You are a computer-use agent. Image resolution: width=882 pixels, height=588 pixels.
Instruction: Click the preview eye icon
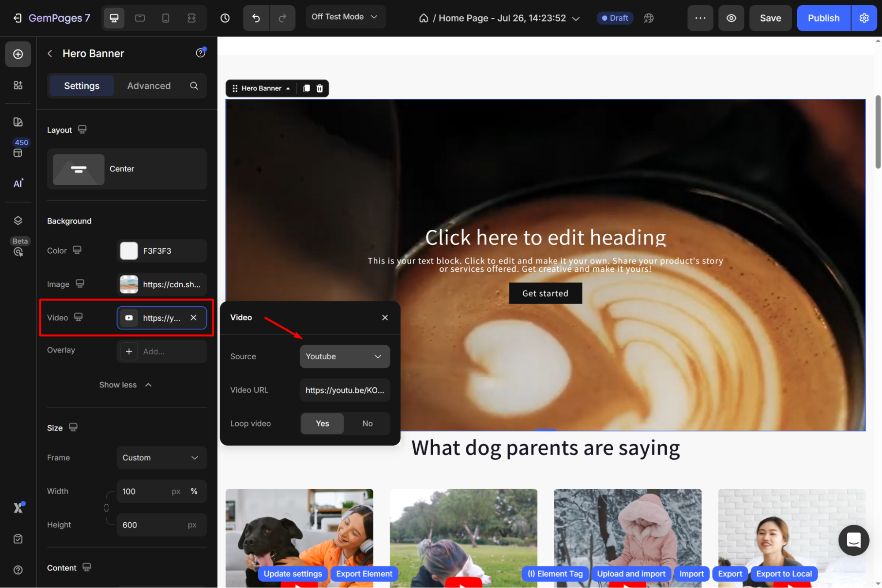click(731, 18)
